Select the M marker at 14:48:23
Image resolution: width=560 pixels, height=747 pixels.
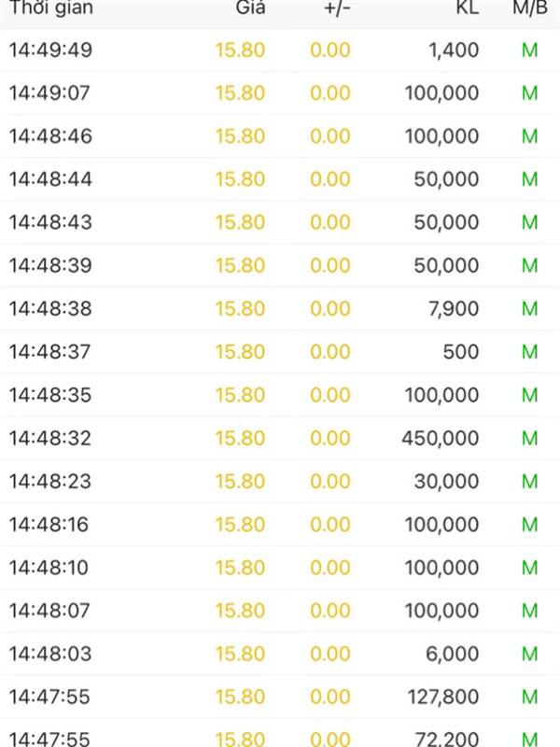529,481
